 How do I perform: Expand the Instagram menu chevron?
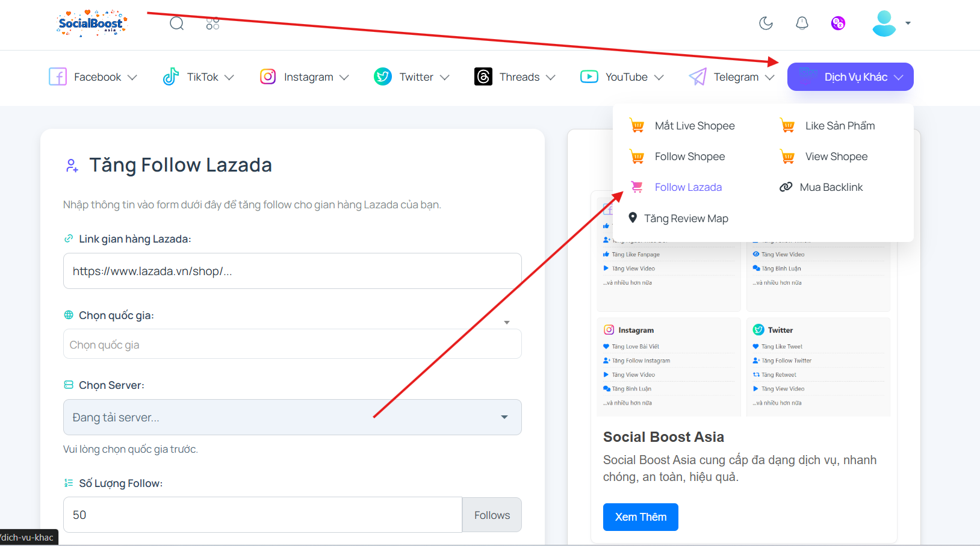(344, 78)
